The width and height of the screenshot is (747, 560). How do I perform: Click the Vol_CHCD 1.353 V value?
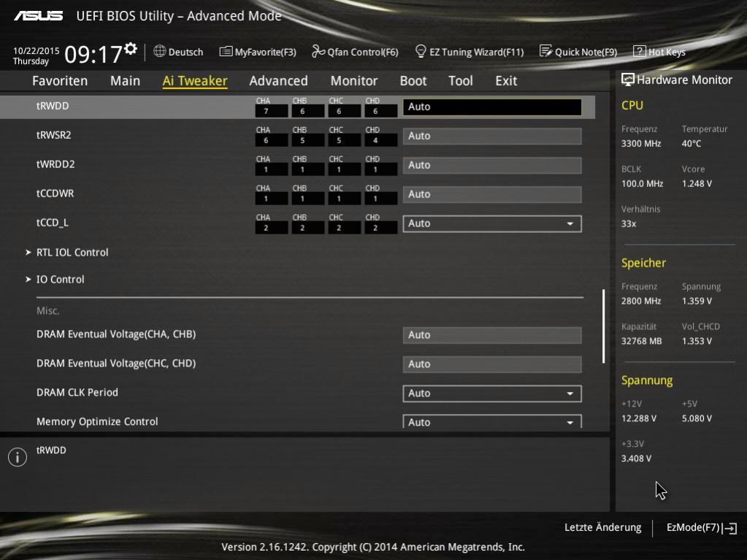click(697, 342)
